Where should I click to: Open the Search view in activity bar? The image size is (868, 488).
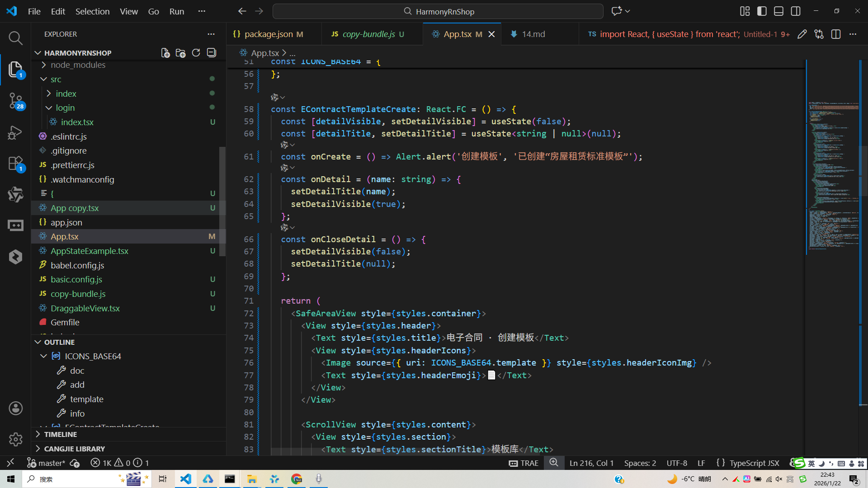click(15, 38)
